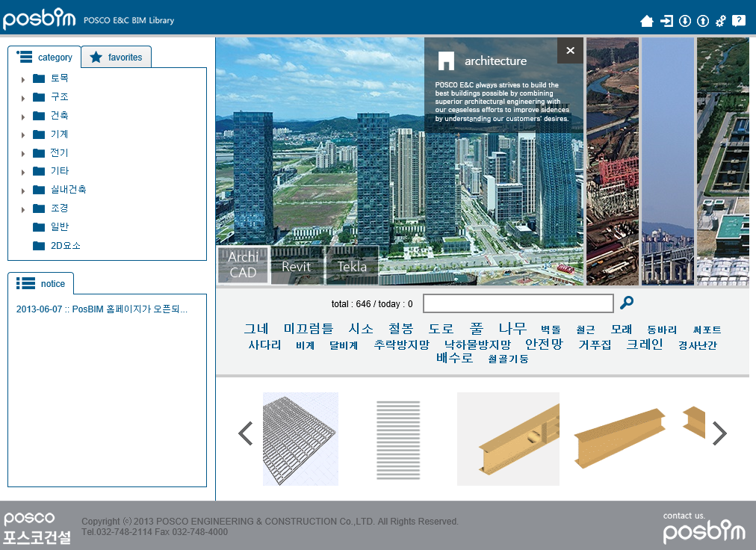Click the 추락방지망 keyword link

[402, 345]
